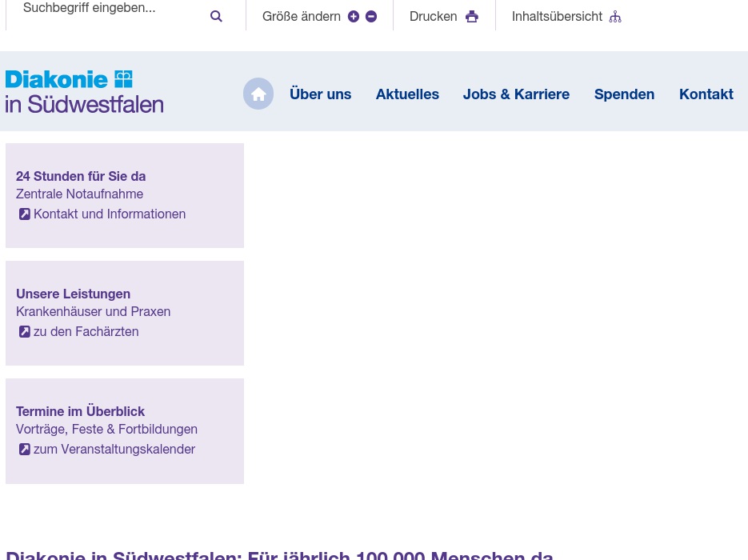Click the search magnifier icon
The image size is (748, 560).
[216, 16]
